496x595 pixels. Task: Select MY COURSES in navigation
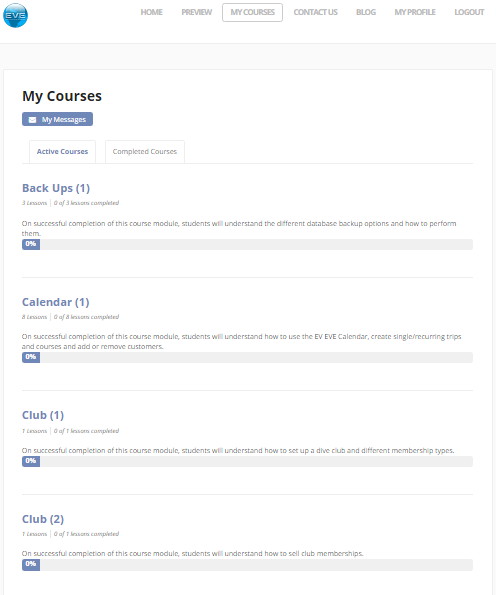252,12
